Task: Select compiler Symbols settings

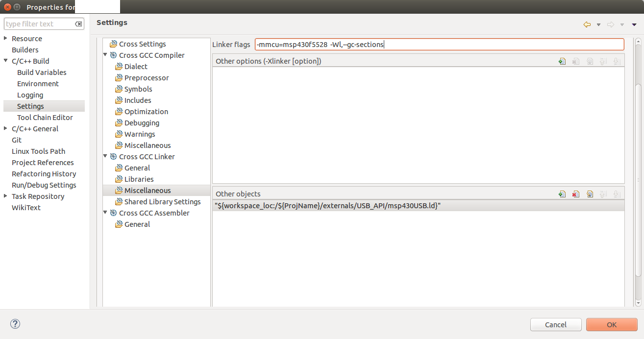Action: coord(138,89)
